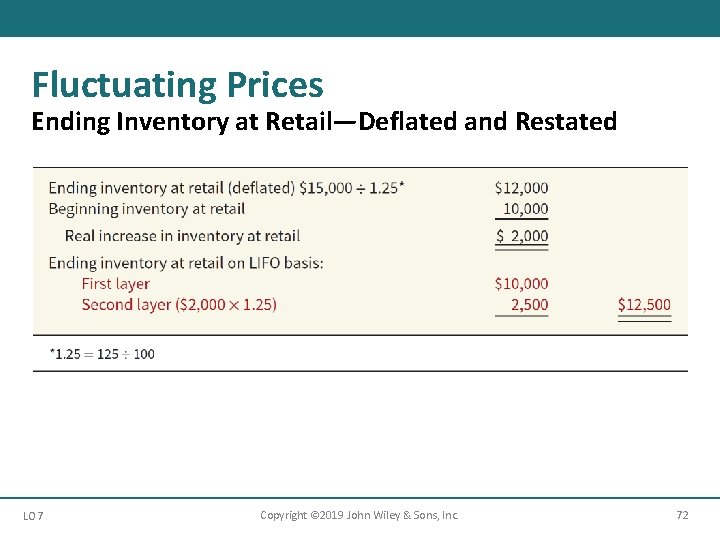
Task: Click the teal header banner
Action: click(x=360, y=18)
